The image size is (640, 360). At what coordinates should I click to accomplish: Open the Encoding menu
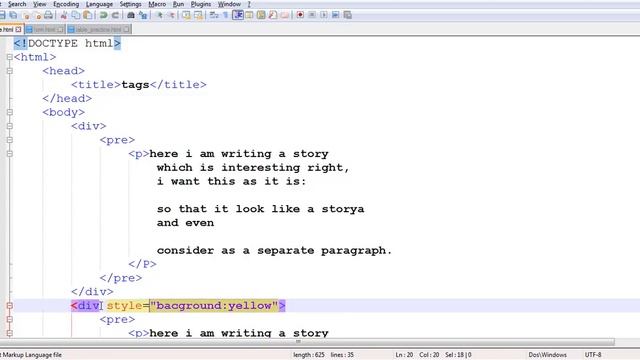click(66, 4)
